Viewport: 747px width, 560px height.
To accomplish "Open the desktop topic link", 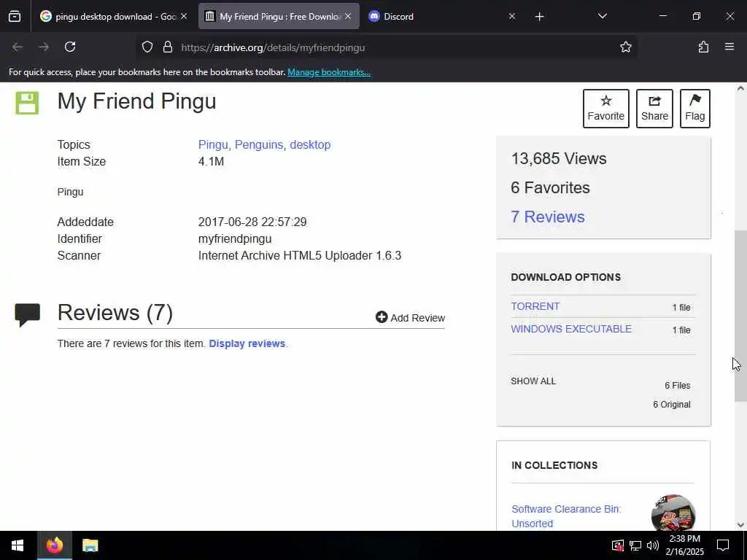I will (x=310, y=145).
